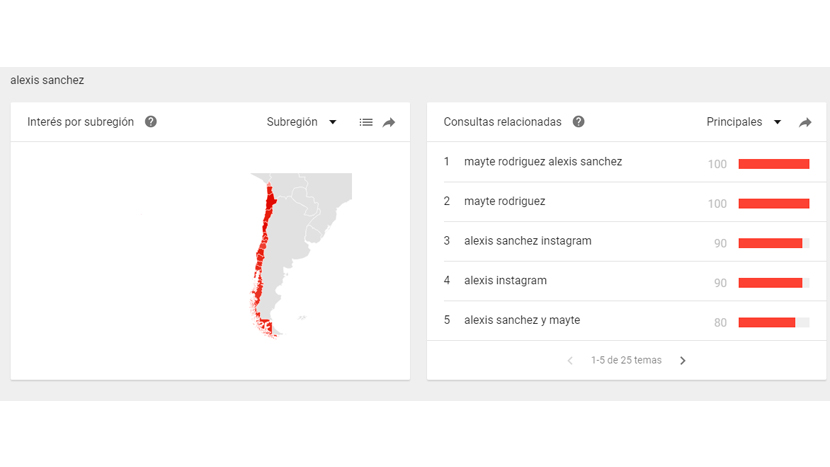Open help for Interés por subregión
Screen dimensions: 830x467
pos(151,122)
